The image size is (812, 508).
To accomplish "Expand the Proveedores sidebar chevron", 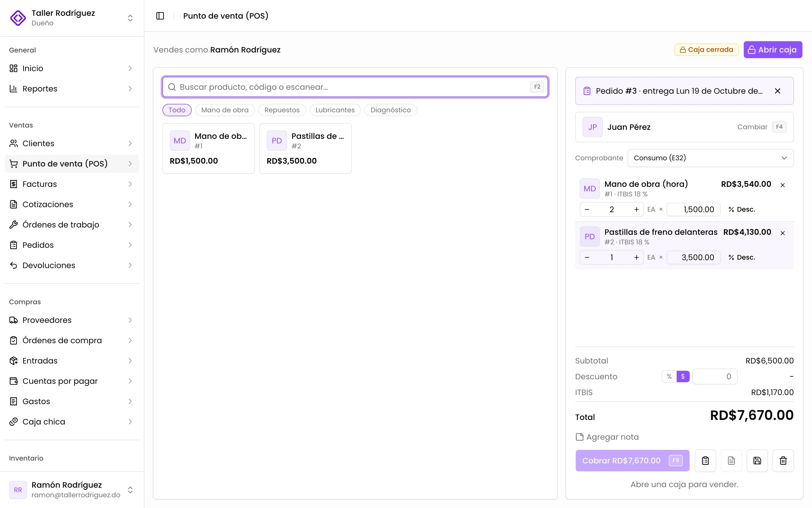I will tap(130, 320).
